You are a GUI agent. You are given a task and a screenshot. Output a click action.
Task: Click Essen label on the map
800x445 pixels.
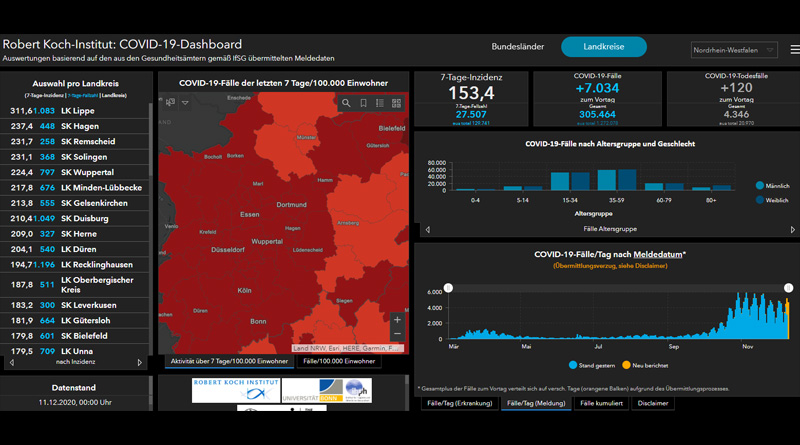[249, 214]
